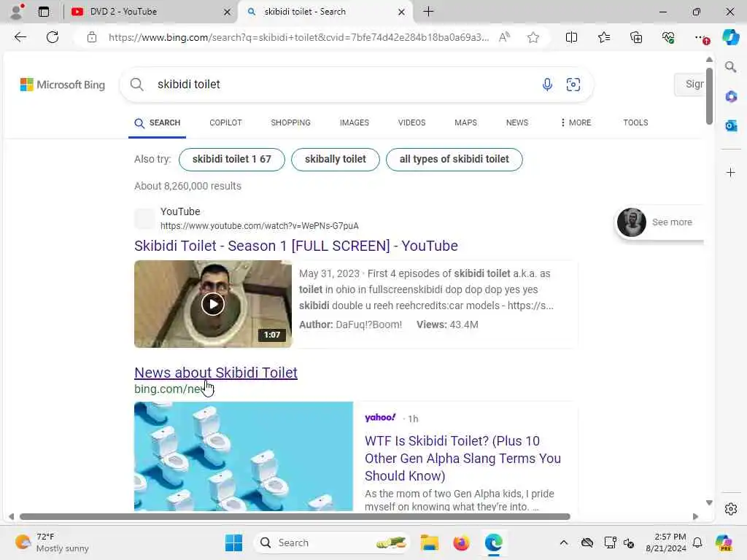Open a new tab with plus button
This screenshot has height=560, width=747.
[428, 12]
